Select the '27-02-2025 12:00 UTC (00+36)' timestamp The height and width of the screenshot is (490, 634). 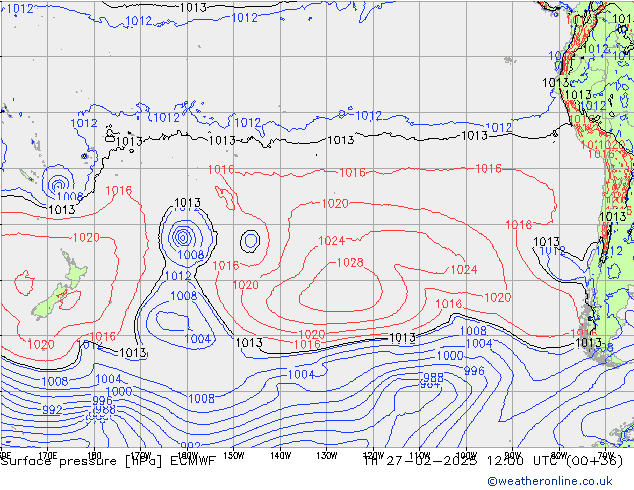pos(505,461)
